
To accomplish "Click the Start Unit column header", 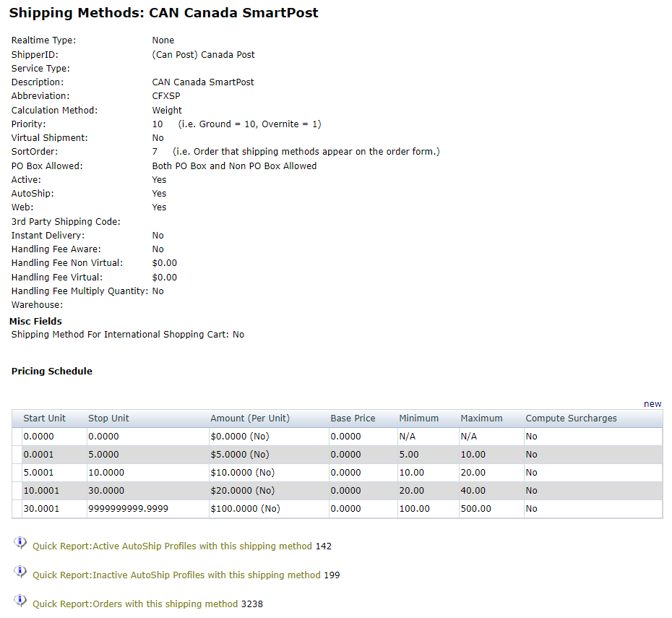I will point(44,419).
